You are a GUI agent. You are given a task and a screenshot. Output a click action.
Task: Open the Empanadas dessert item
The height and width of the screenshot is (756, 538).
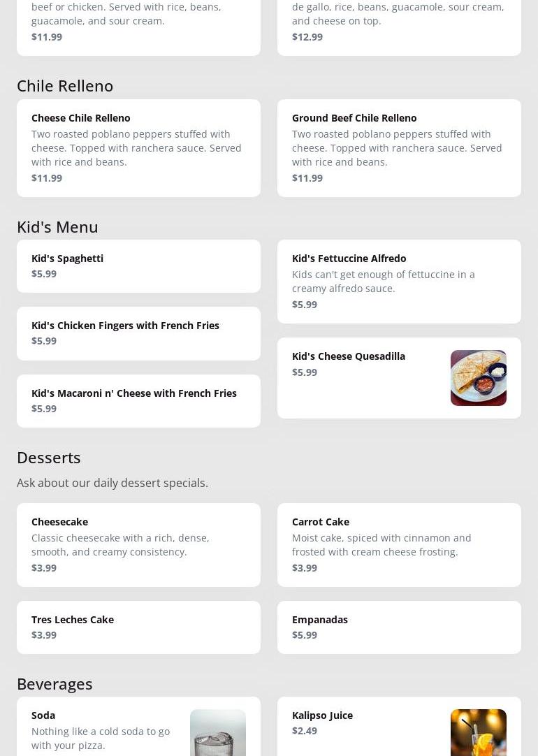pos(399,627)
